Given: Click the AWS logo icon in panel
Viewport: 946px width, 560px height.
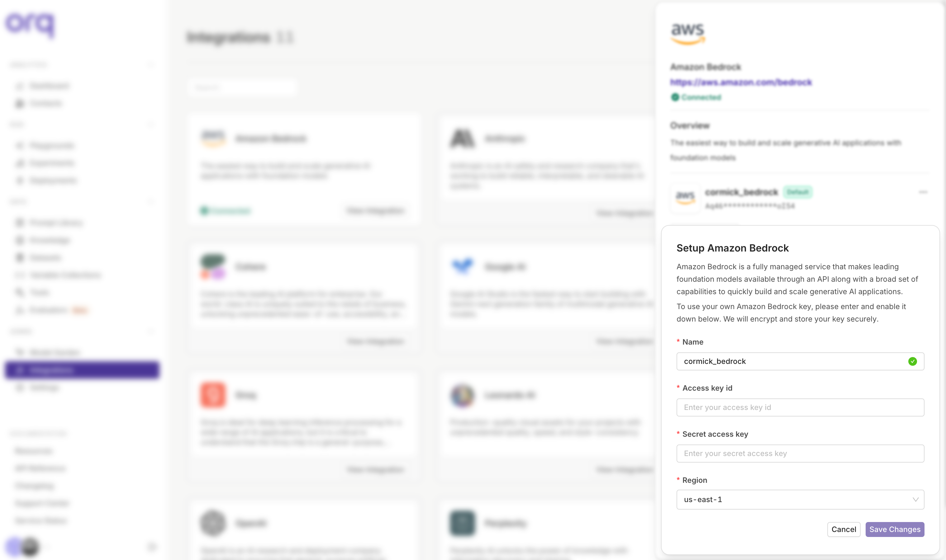Looking at the screenshot, I should click(x=688, y=33).
